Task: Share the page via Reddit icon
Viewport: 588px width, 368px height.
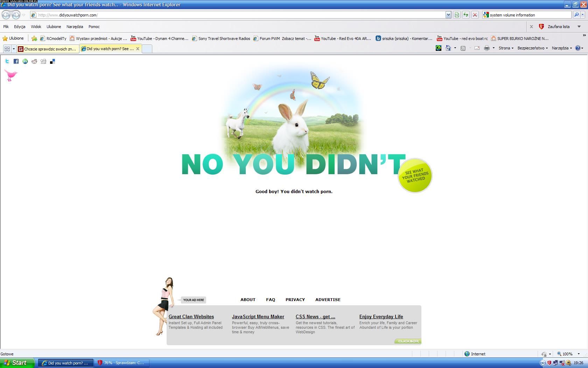Action: click(x=34, y=61)
